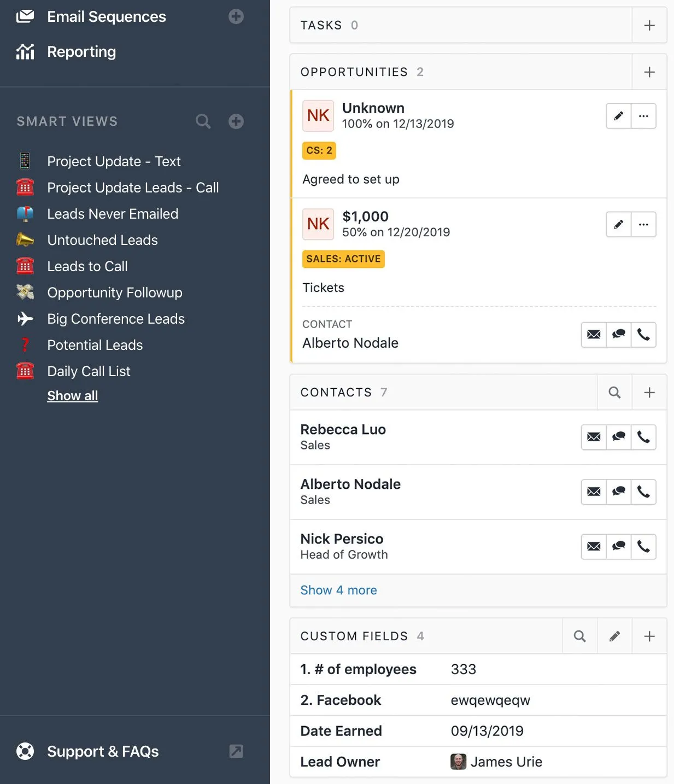
Task: Edit the $1,000 opportunity with pencil icon
Action: pos(618,224)
